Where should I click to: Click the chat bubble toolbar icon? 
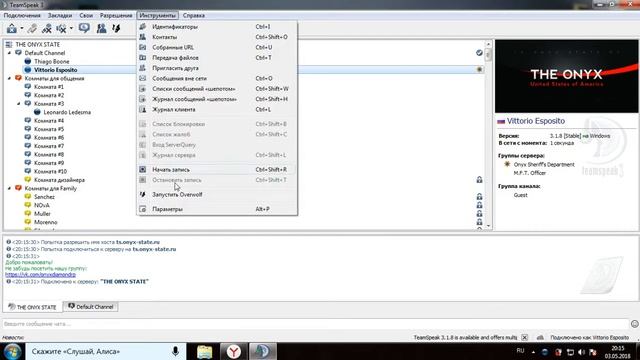coord(84,28)
